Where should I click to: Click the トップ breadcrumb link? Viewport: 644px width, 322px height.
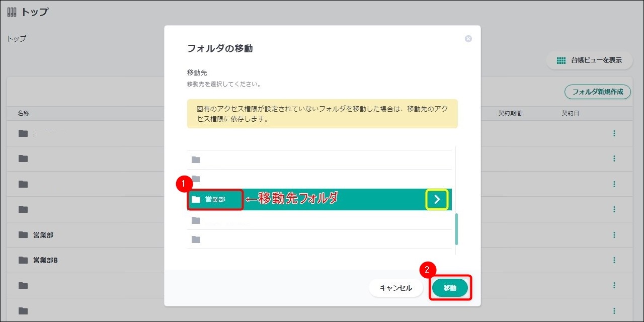coord(17,39)
